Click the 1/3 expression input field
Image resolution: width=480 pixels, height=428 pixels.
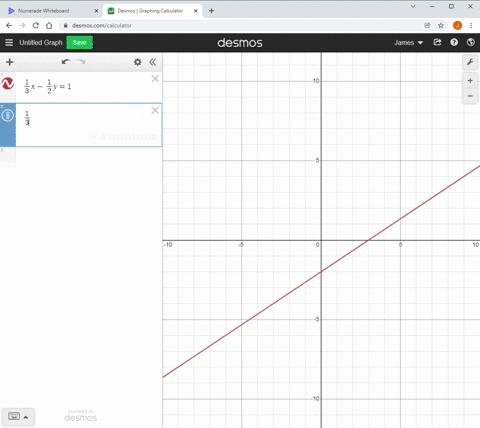[x=89, y=125]
